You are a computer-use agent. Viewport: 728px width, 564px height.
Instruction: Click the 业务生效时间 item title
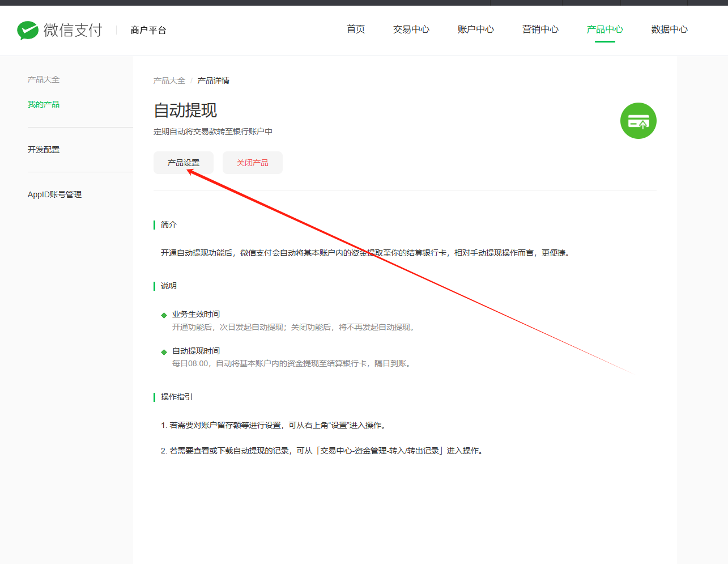(x=196, y=314)
